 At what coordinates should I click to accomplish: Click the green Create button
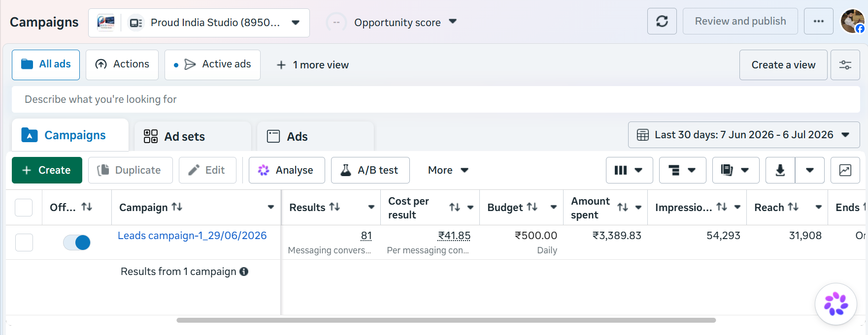47,170
